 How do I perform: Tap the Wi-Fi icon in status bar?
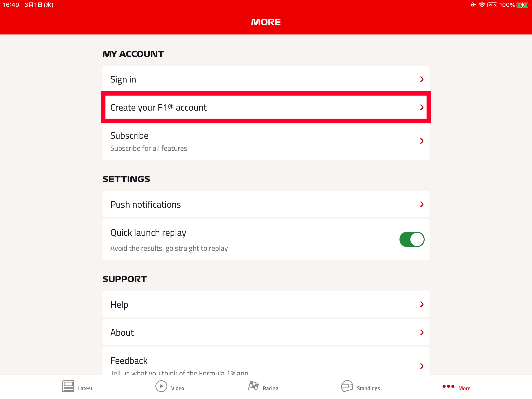point(482,5)
